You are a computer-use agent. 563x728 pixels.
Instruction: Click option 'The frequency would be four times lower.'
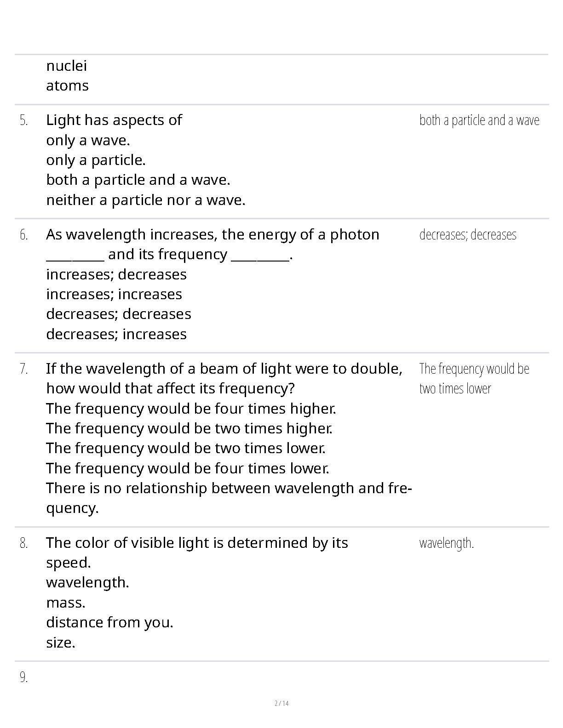(188, 468)
